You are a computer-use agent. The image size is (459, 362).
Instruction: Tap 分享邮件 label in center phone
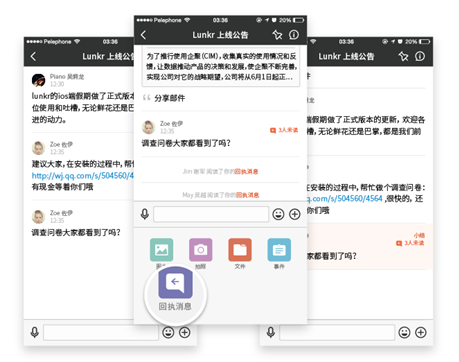tap(170, 98)
